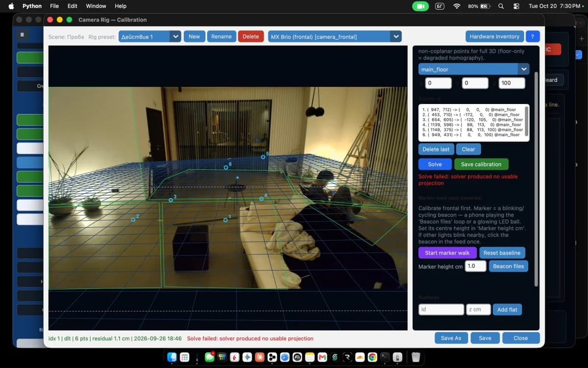Click the Rename preset button
The image size is (588, 368).
point(221,36)
